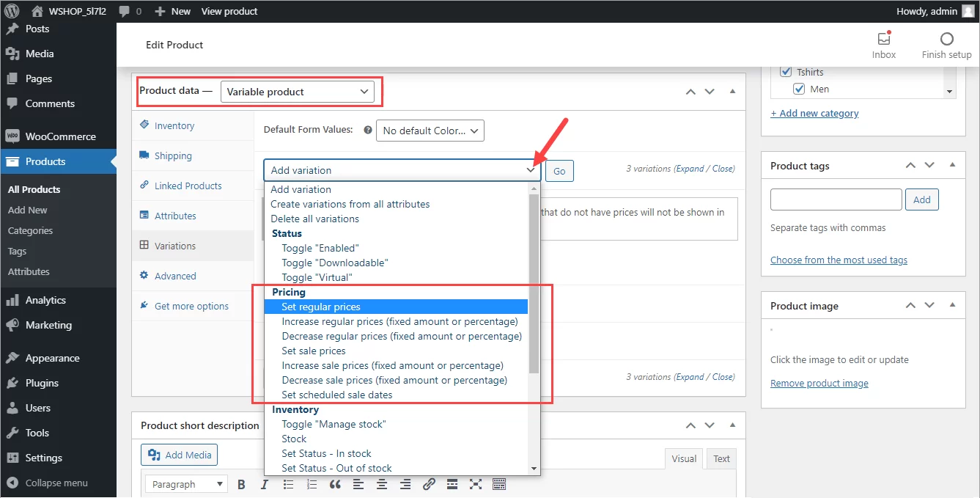Center align the description text

pos(382,484)
